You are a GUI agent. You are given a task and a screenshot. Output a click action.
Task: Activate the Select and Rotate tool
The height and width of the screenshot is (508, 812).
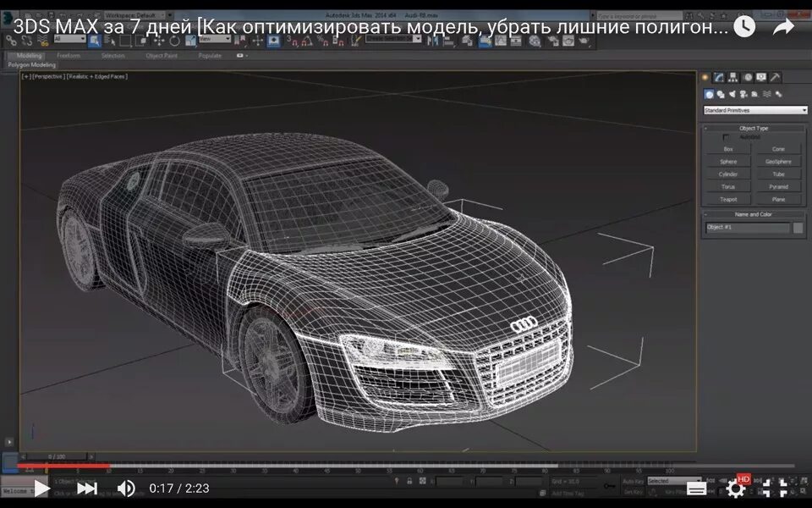(174, 41)
